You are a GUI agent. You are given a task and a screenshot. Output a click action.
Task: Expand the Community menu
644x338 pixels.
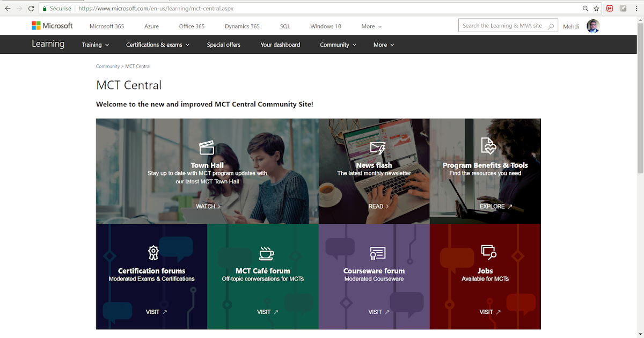tap(338, 45)
